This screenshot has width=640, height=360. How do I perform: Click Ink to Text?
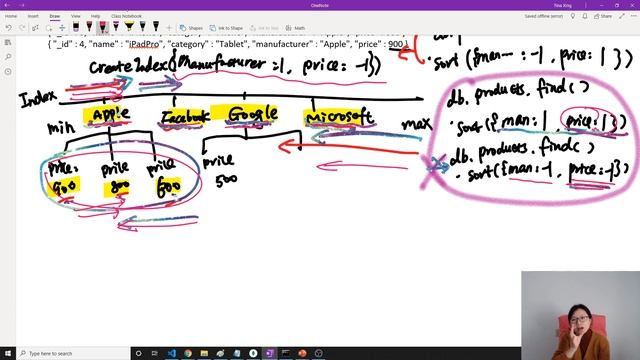point(264,28)
